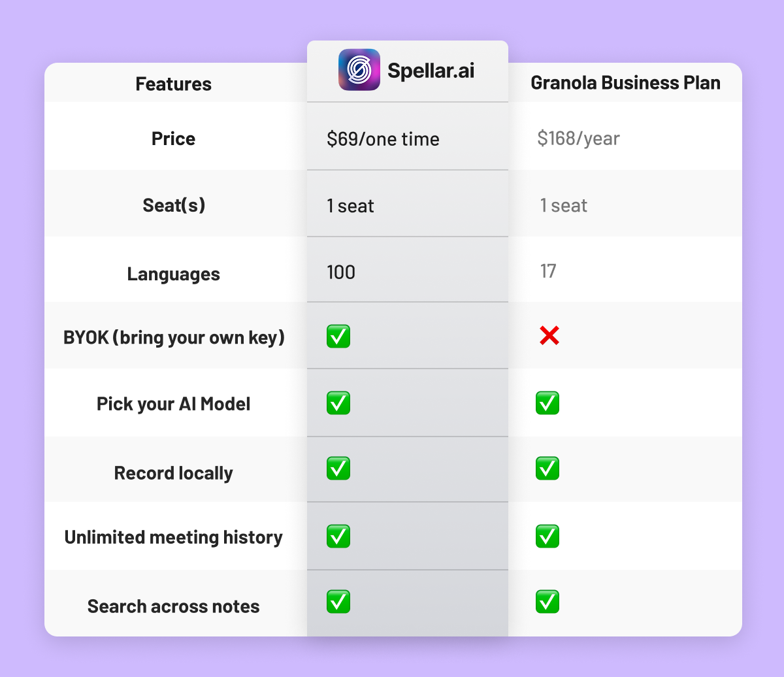Click the Unlimited meeting history label
784x677 pixels.
(174, 538)
